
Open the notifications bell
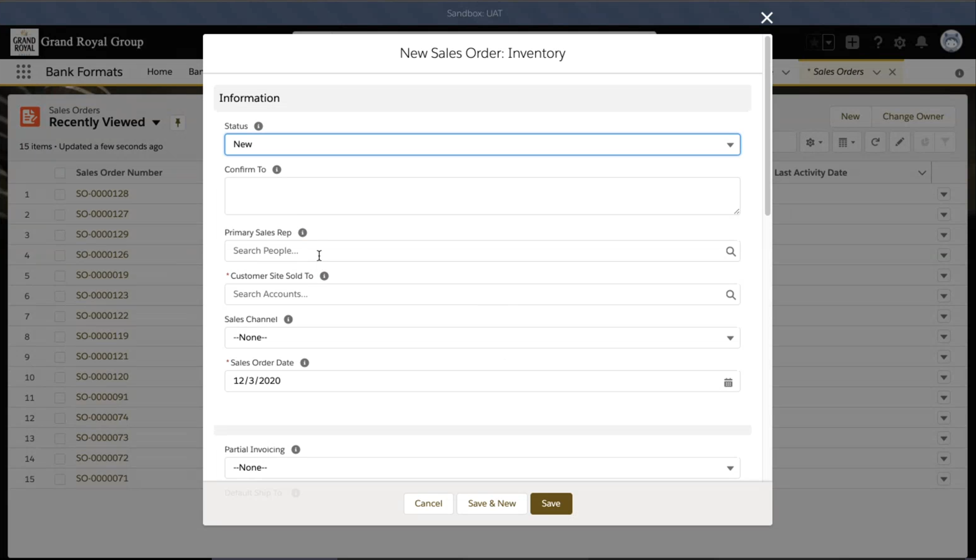pos(922,42)
